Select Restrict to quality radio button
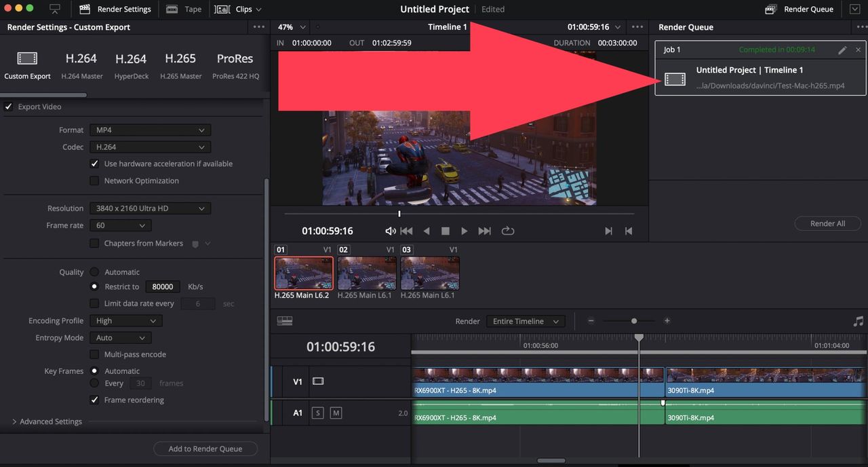This screenshot has height=467, width=868. (94, 286)
